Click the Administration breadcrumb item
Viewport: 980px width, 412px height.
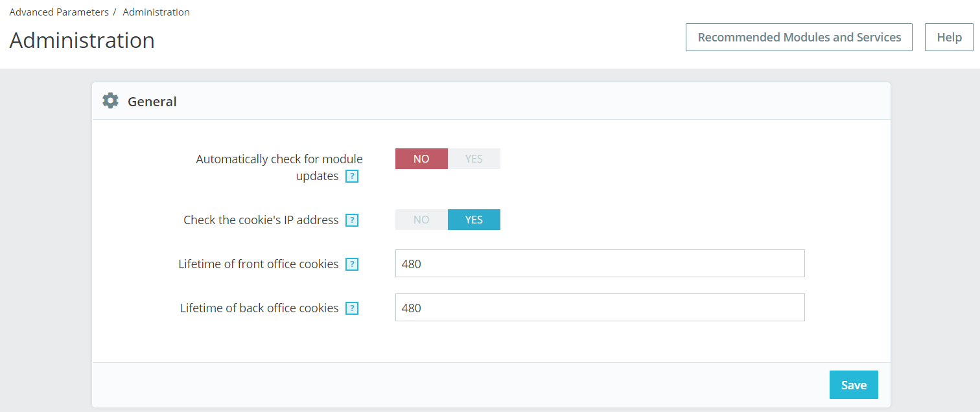(156, 12)
